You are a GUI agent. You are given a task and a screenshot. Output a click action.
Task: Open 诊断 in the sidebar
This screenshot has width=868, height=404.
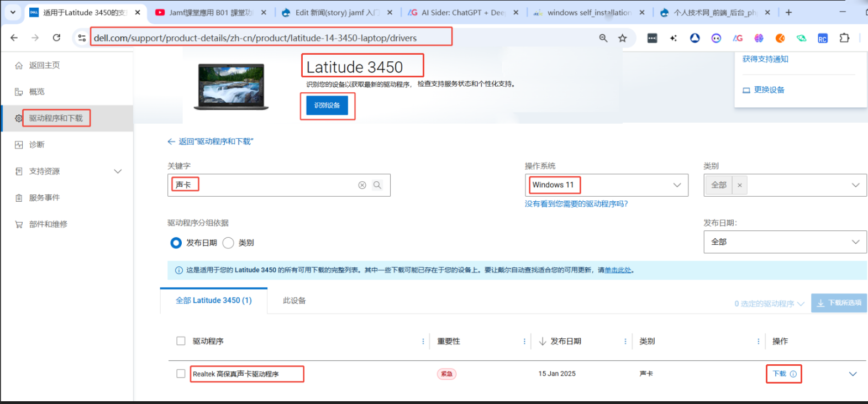coord(36,145)
